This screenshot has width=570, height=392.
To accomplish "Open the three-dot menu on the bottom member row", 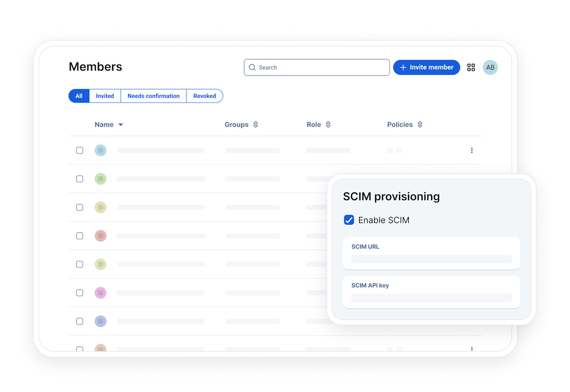I will coord(472,349).
